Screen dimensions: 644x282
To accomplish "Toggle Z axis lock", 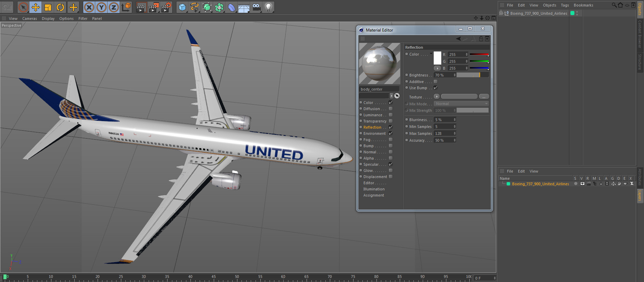I will pos(114,7).
